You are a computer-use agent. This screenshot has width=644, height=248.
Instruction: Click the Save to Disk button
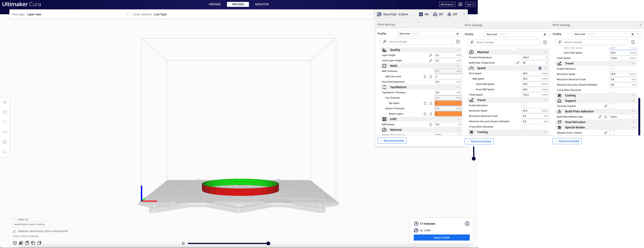[x=442, y=238]
